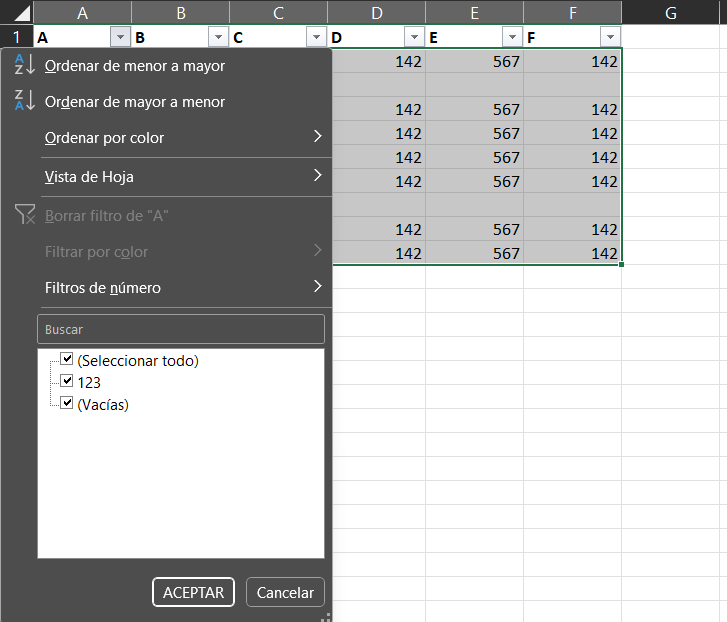727x622 pixels.
Task: Select column F header letter
Action: 573,13
